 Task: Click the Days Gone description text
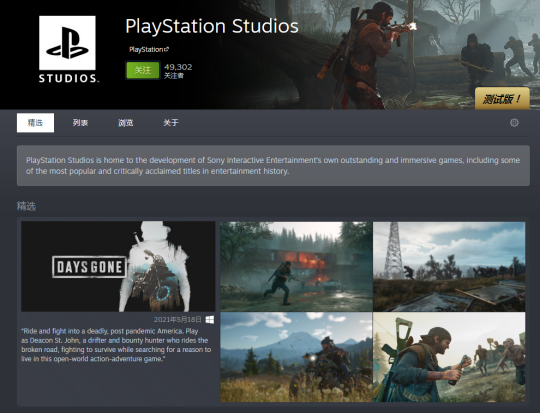[116, 345]
